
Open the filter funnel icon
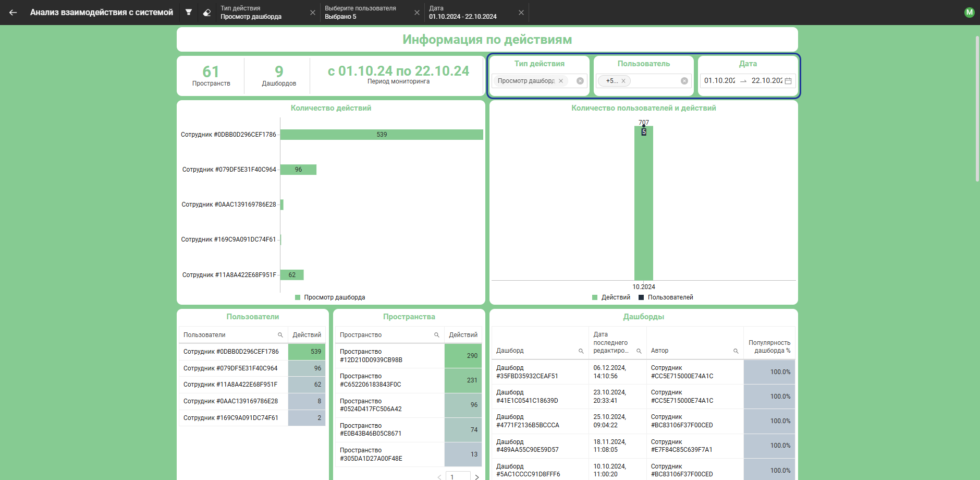coord(189,13)
